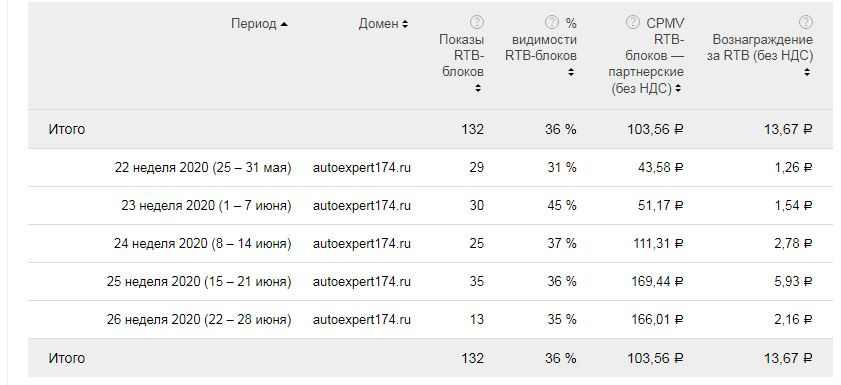Click the Период column header text

point(254,24)
